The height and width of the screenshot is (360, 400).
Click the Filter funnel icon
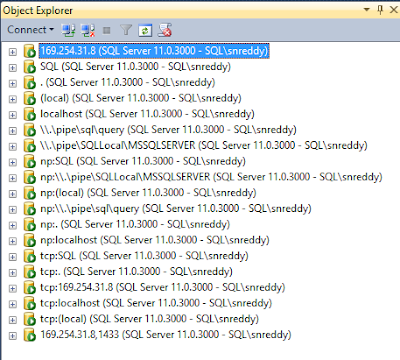126,30
